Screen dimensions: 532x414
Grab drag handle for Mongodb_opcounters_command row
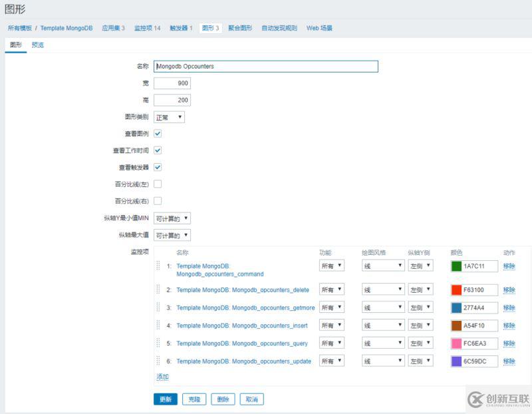click(x=158, y=266)
